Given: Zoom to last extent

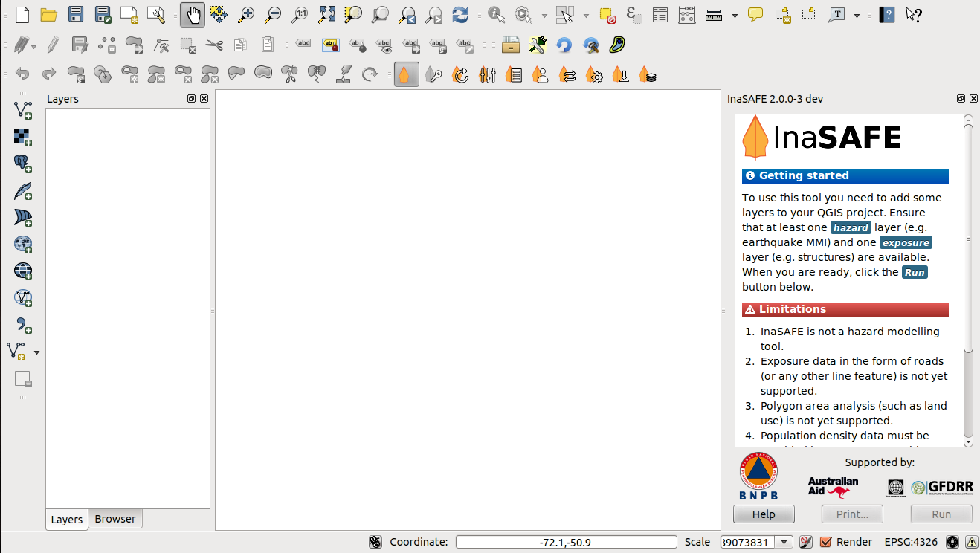Looking at the screenshot, I should (407, 14).
